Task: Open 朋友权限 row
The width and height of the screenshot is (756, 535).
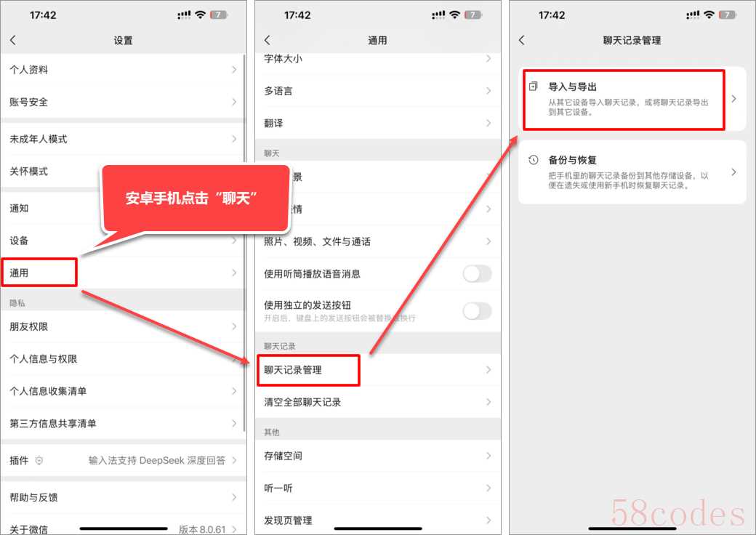Action: (123, 326)
